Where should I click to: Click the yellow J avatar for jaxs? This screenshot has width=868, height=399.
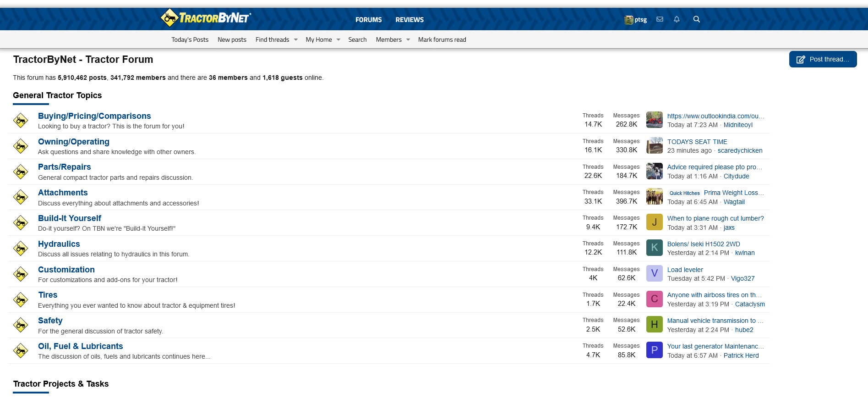pyautogui.click(x=655, y=222)
